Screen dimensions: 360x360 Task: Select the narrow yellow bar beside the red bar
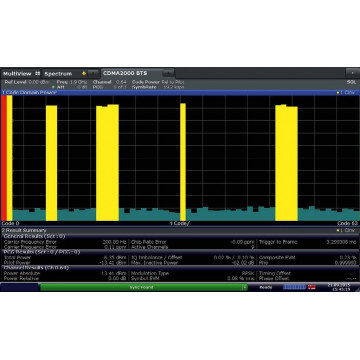[9, 158]
